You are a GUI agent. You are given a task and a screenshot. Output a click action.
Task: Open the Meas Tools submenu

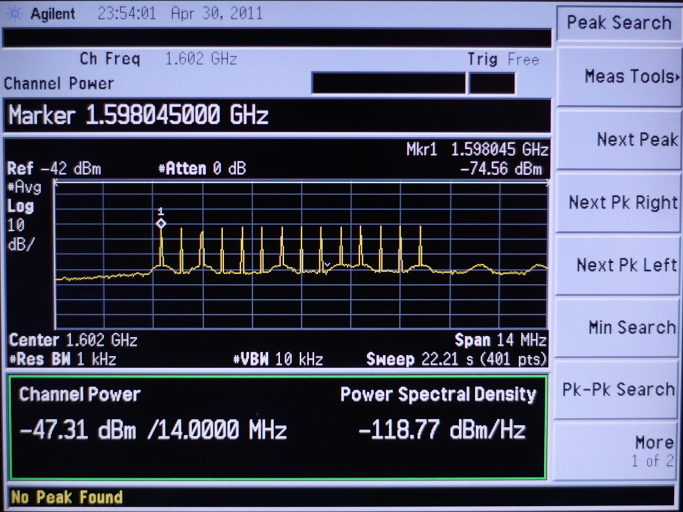[x=620, y=77]
